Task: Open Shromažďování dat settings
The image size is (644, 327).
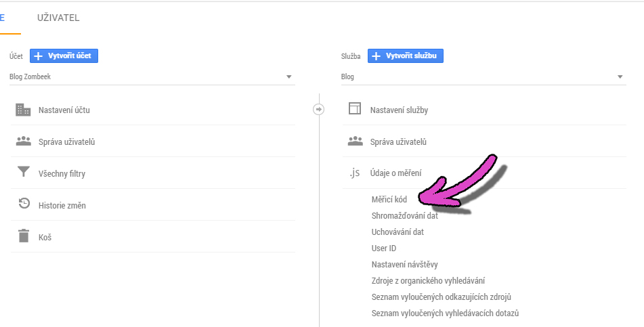Action: coord(404,215)
